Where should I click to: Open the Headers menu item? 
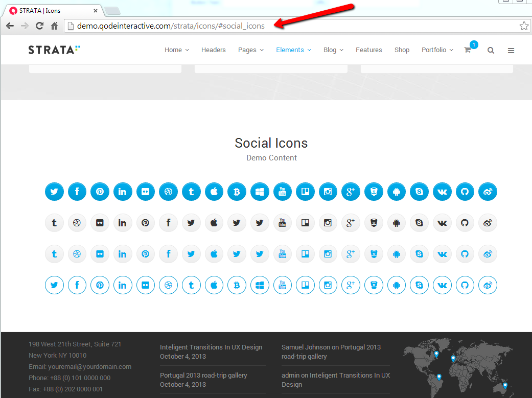214,50
